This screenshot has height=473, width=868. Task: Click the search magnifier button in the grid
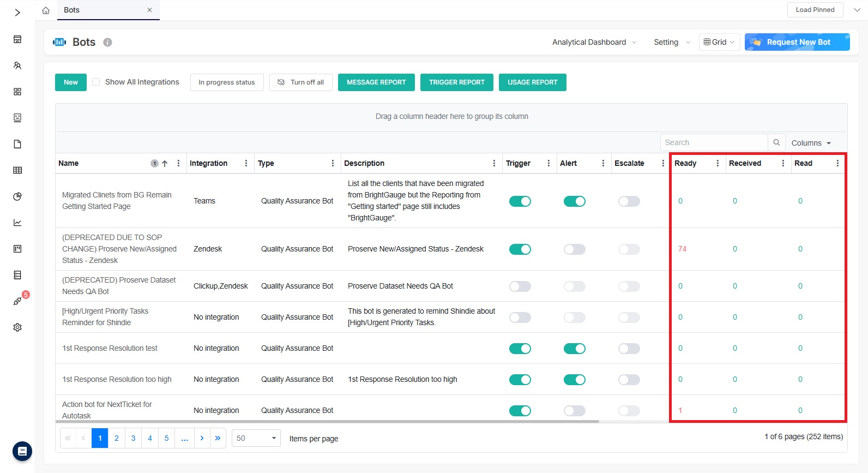coord(776,142)
